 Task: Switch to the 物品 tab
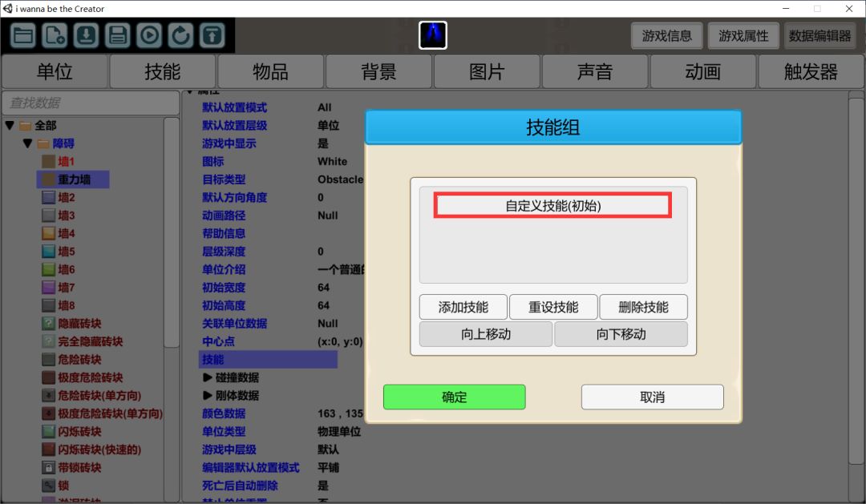270,72
